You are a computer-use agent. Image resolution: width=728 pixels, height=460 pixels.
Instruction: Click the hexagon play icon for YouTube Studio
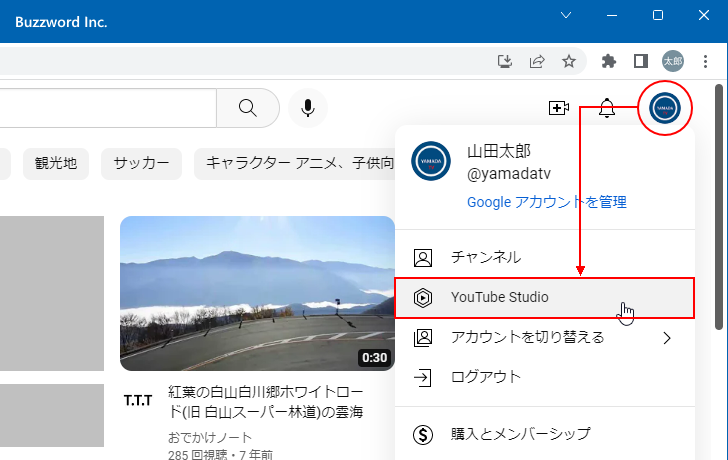click(x=423, y=298)
